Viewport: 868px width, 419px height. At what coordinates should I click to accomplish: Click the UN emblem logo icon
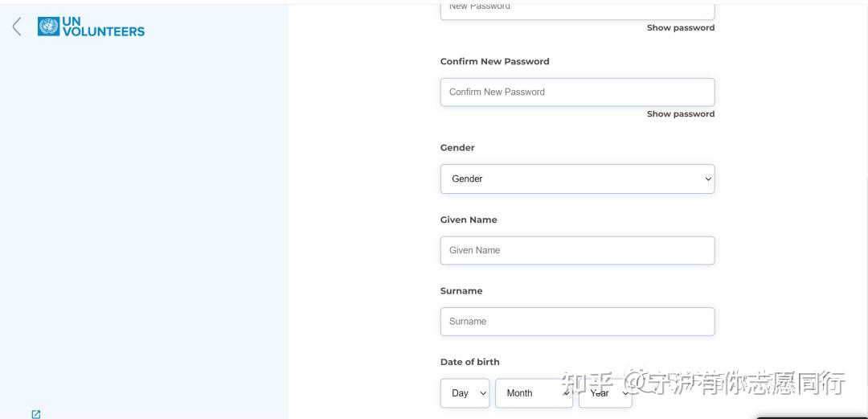48,27
